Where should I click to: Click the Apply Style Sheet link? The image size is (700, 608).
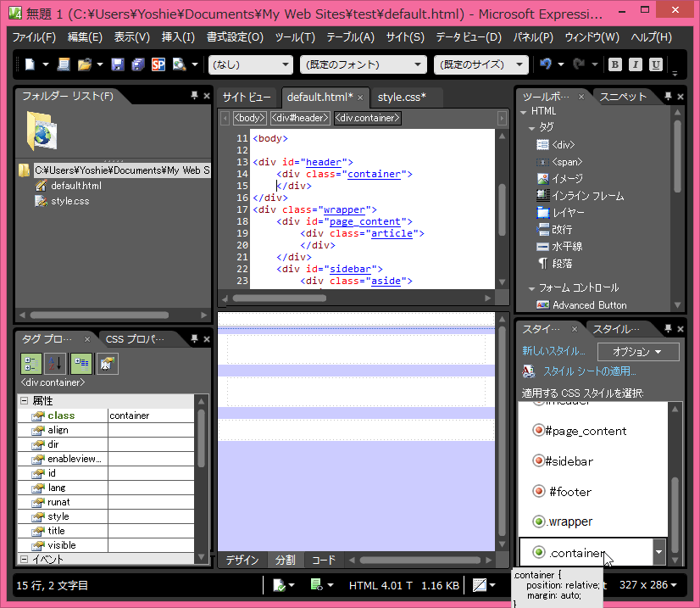click(589, 371)
